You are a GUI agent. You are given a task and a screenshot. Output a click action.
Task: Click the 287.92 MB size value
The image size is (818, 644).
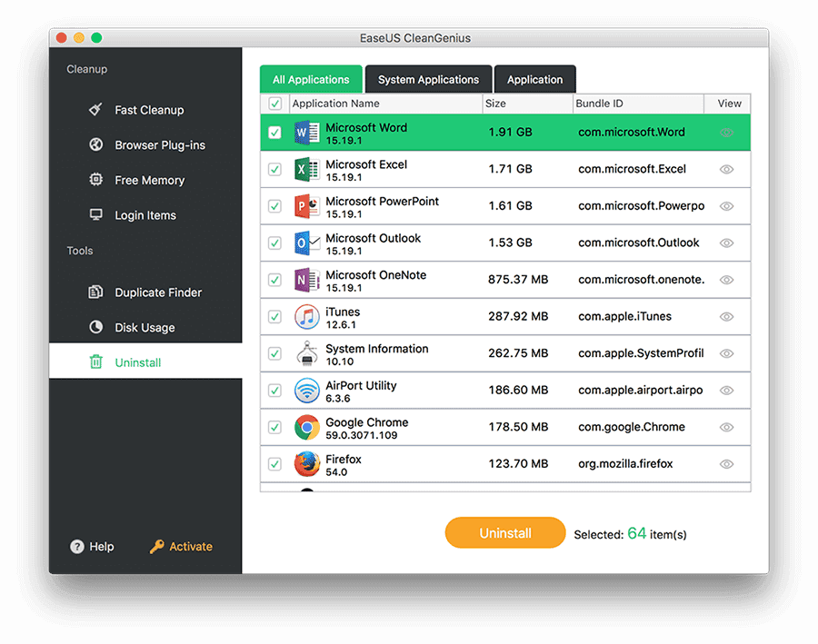coord(518,316)
